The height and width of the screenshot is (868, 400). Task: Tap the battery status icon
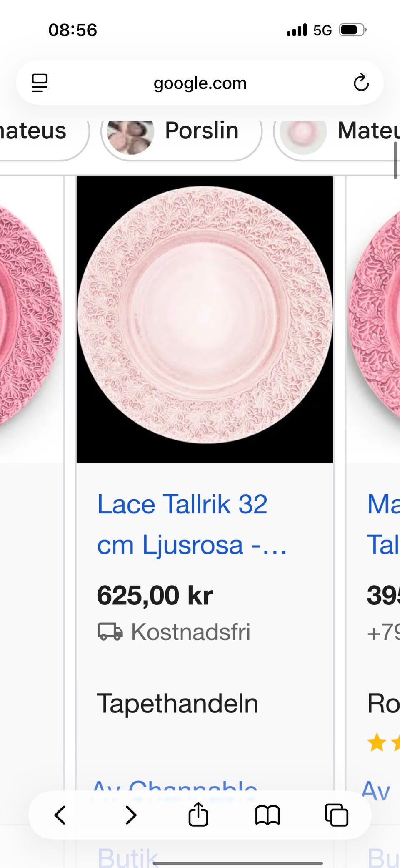352,30
